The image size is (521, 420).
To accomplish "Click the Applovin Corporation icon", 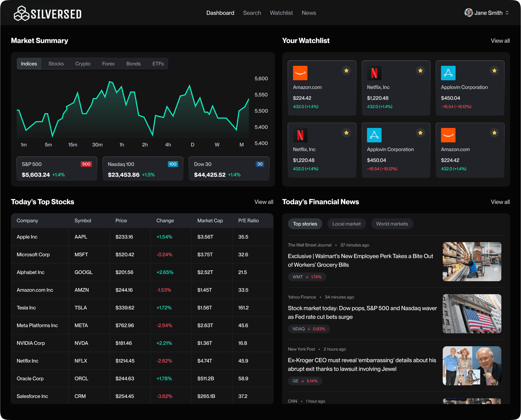I will point(448,73).
